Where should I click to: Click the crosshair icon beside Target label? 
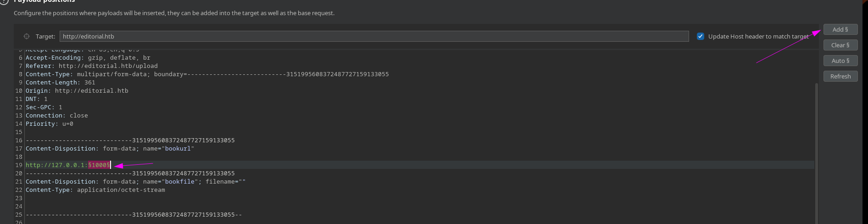[x=27, y=36]
